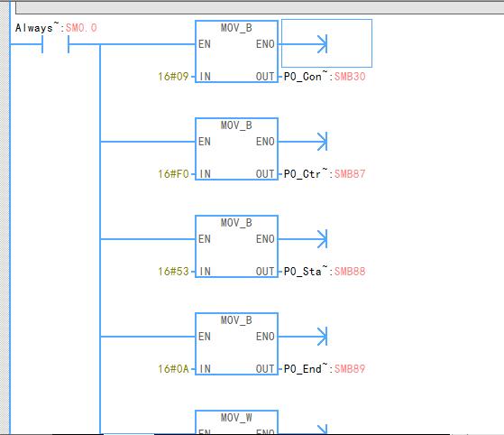Select the ENO output arrow of first MOV_B
The height and width of the screenshot is (435, 504).
pyautogui.click(x=322, y=44)
